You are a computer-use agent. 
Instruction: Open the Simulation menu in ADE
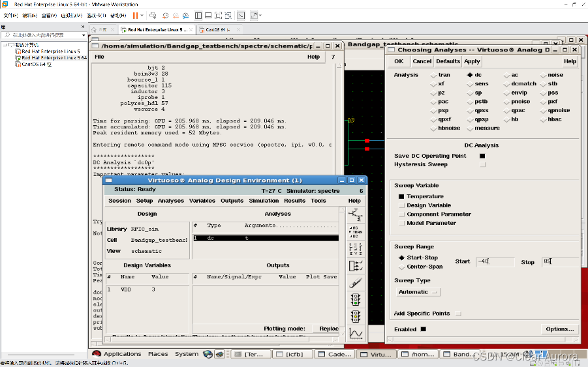(x=264, y=201)
